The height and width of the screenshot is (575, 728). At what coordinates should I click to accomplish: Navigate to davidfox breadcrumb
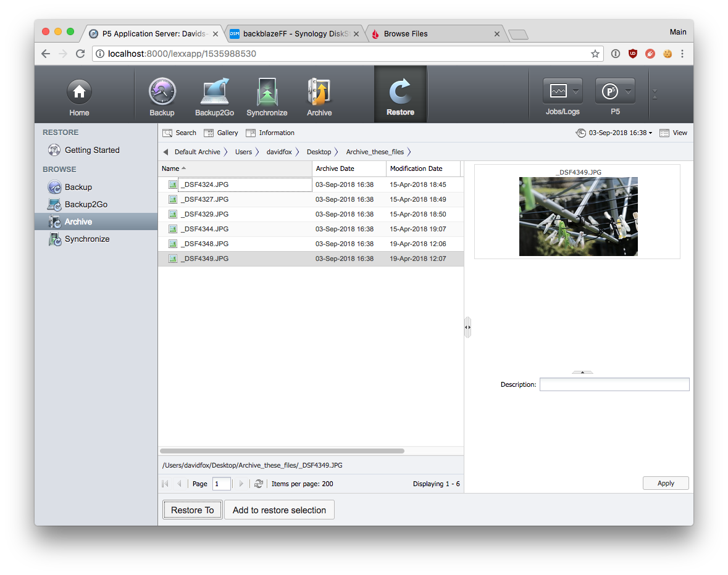click(279, 152)
